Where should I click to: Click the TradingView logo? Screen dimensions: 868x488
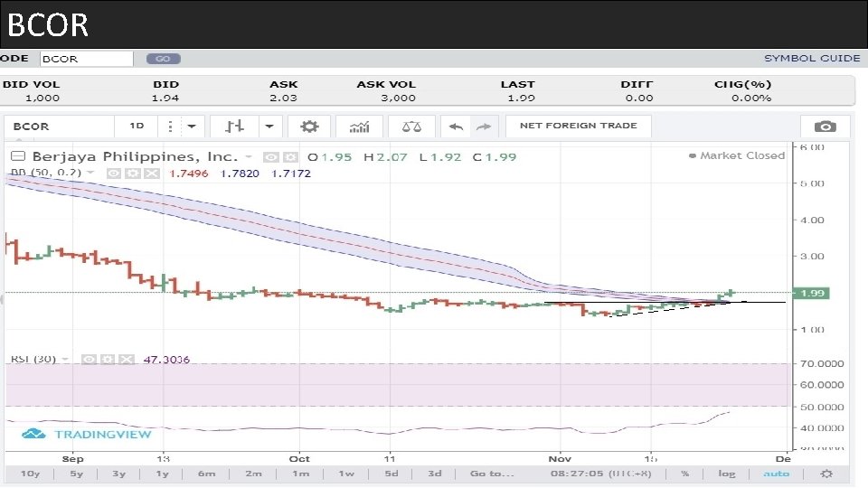(x=87, y=435)
